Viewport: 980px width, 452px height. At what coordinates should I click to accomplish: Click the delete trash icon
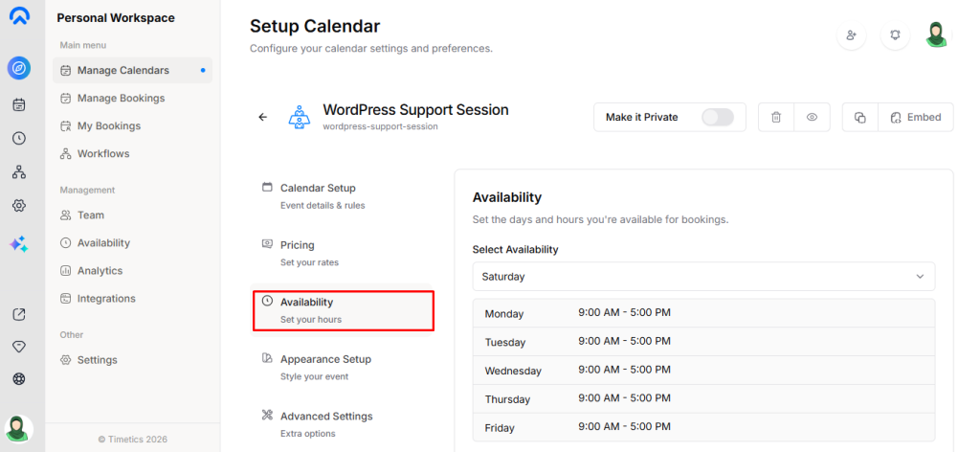[x=776, y=117]
